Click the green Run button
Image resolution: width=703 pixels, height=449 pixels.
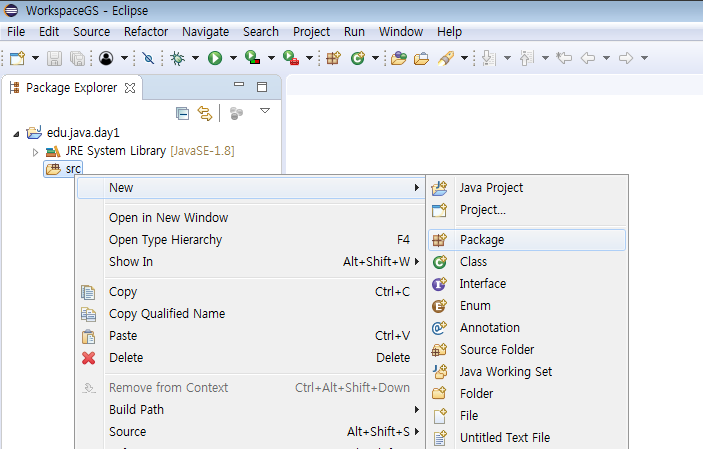[x=215, y=58]
